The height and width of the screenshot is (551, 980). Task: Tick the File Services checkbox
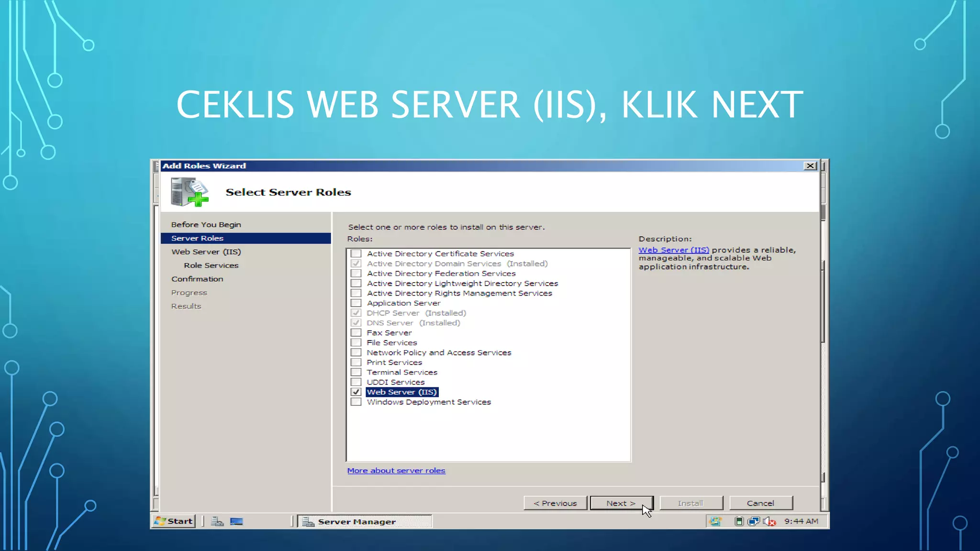[356, 342]
